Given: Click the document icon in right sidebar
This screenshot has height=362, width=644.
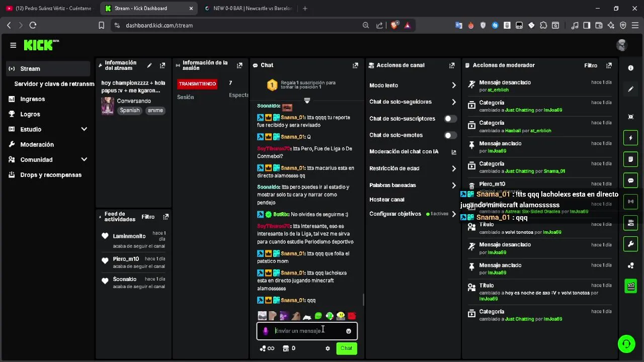Looking at the screenshot, I should coord(631,159).
